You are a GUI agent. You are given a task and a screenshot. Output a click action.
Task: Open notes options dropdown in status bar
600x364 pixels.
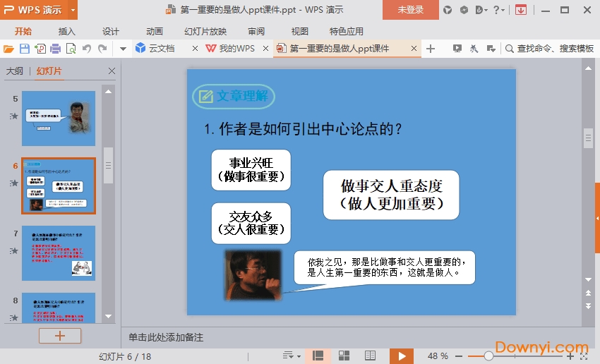[291, 356]
